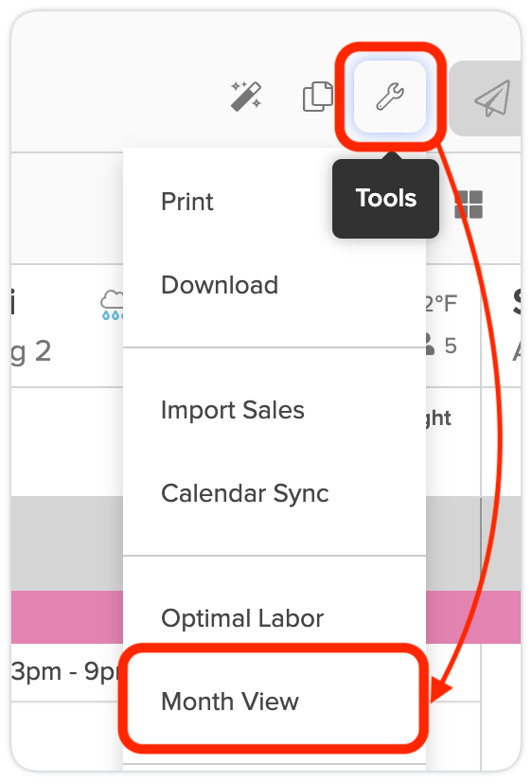This screenshot has height=782, width=532.
Task: Click the day header ending in 2
Action: (31, 351)
